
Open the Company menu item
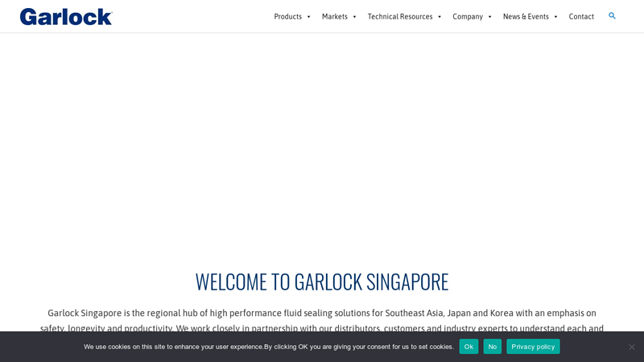coord(468,17)
